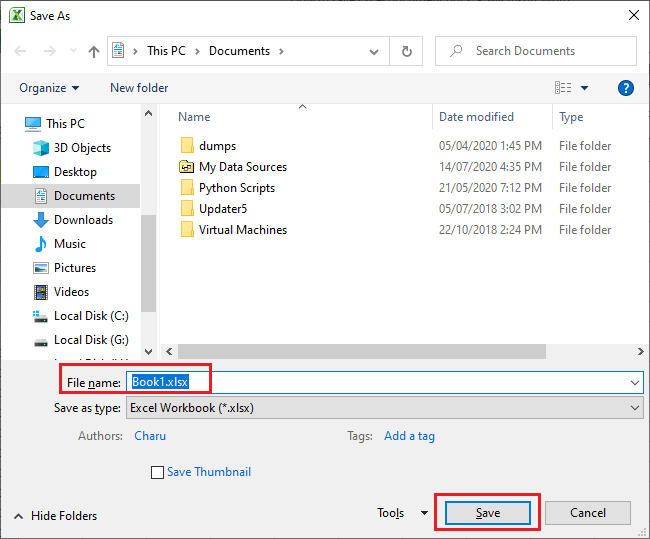Click Add a tag

coord(410,436)
